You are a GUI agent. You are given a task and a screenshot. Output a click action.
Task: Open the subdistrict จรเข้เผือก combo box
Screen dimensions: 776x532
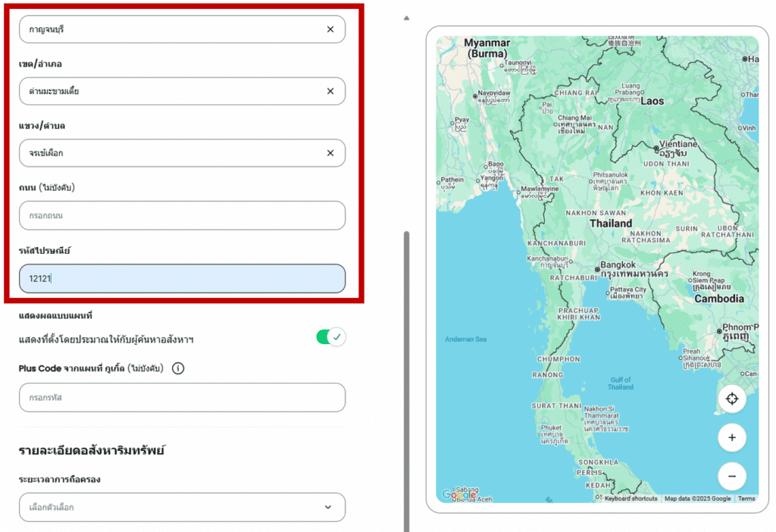click(167, 153)
